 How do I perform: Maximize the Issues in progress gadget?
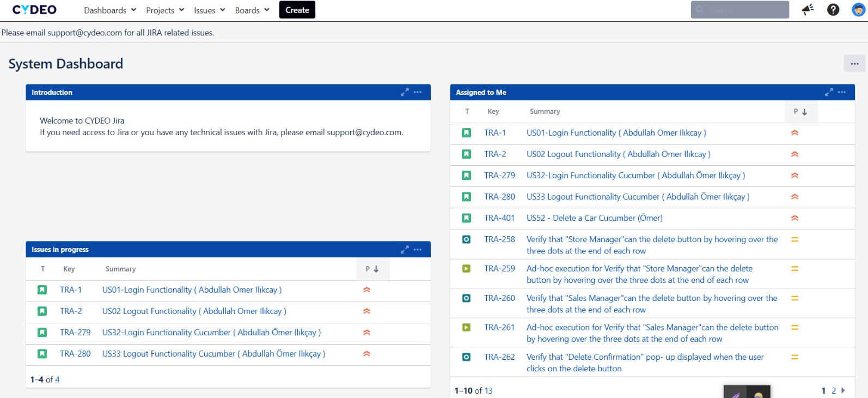(x=405, y=249)
